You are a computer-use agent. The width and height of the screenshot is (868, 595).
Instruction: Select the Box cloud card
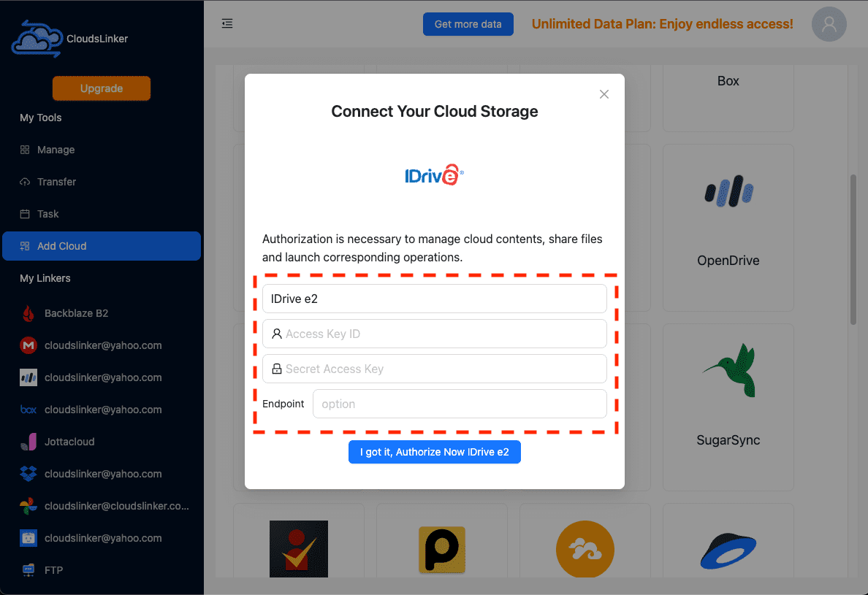click(728, 97)
